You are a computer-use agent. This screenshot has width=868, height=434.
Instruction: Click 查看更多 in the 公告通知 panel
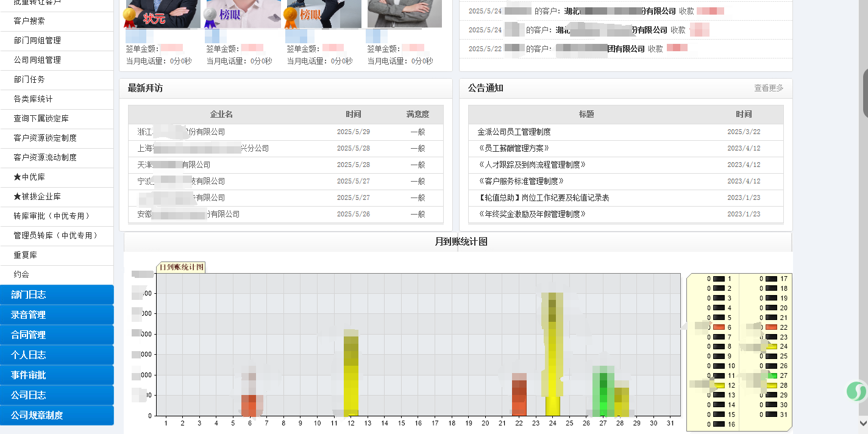[768, 88]
